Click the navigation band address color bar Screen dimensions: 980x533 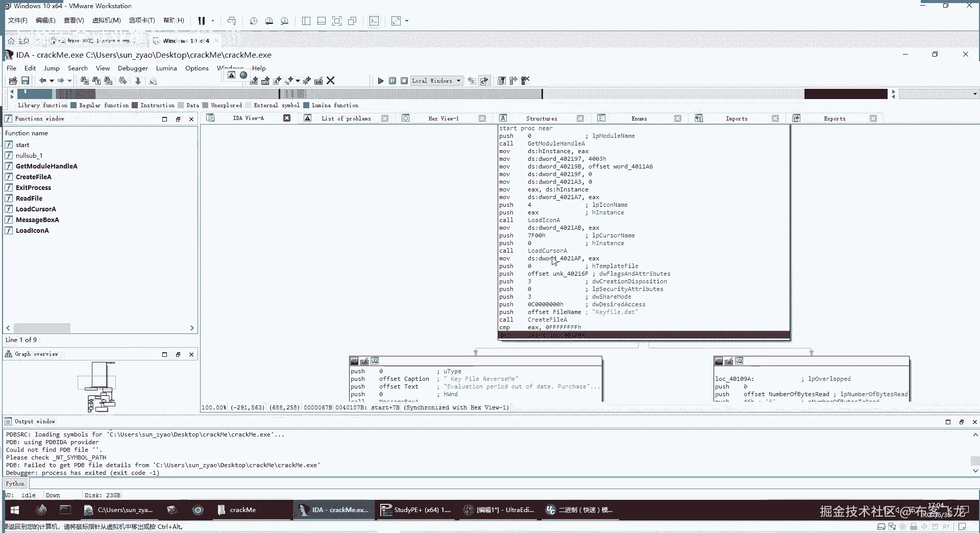[x=452, y=94]
